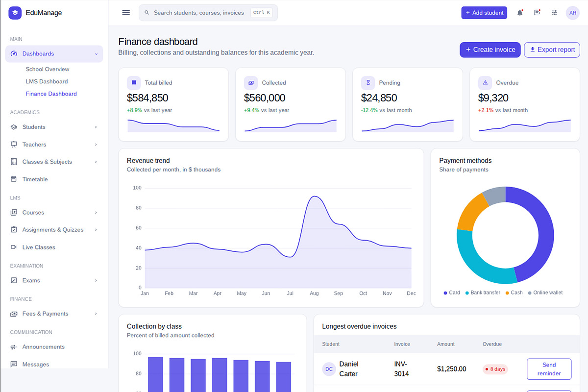Open Announcements in sidebar
Image resolution: width=588 pixels, height=392 pixels.
pos(54,347)
